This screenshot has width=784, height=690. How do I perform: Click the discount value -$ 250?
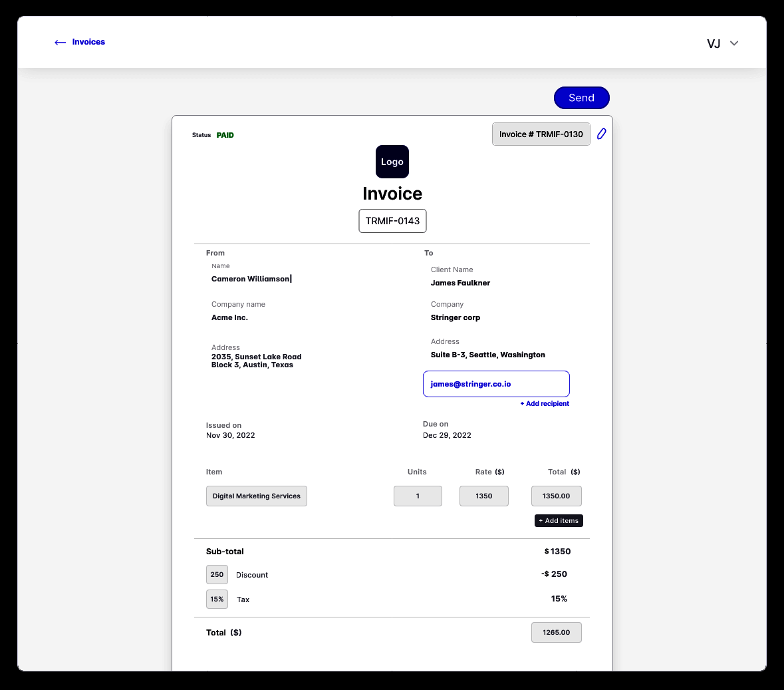click(x=554, y=574)
